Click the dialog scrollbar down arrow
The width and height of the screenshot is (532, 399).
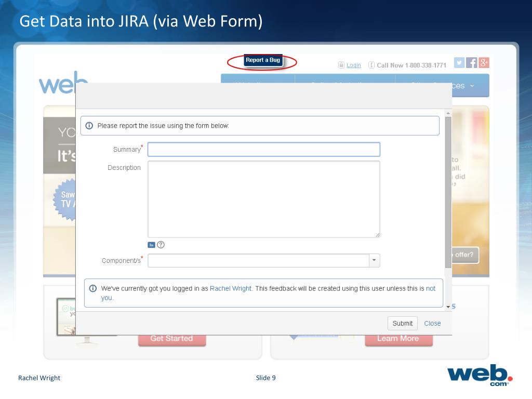448,307
